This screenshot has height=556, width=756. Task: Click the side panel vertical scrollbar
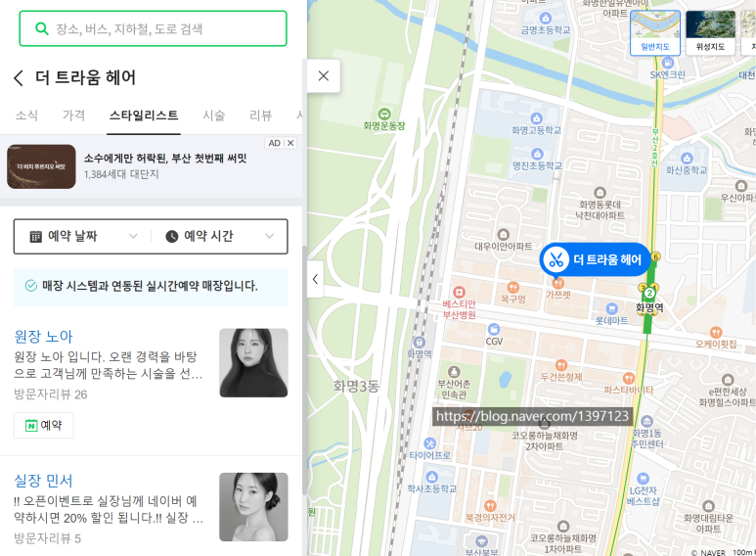click(304, 369)
